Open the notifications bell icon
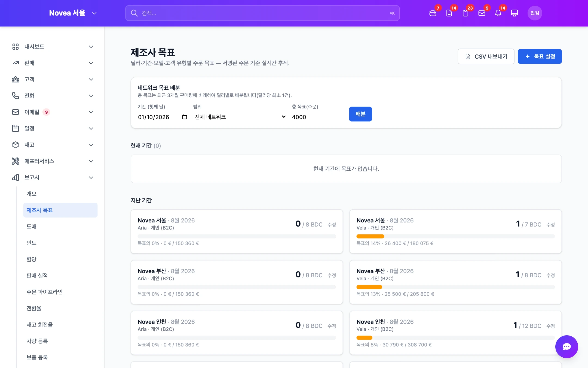Viewport: 588px width, 368px height. click(x=498, y=13)
